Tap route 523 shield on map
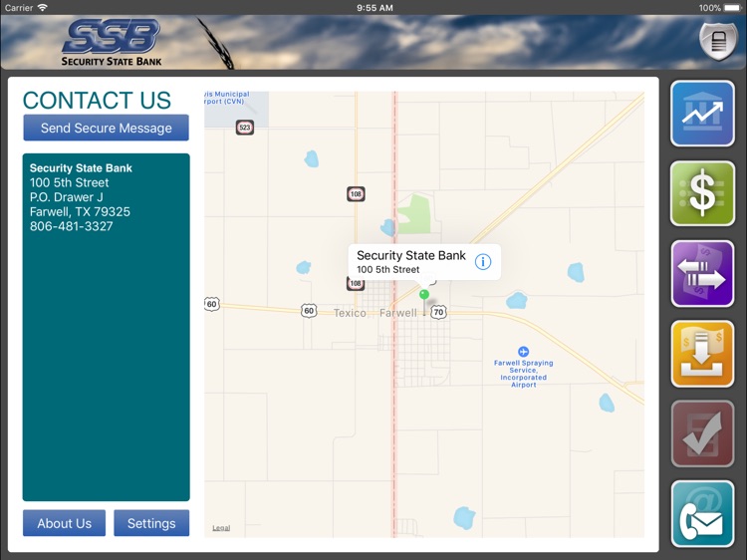747x560 pixels. [245, 128]
